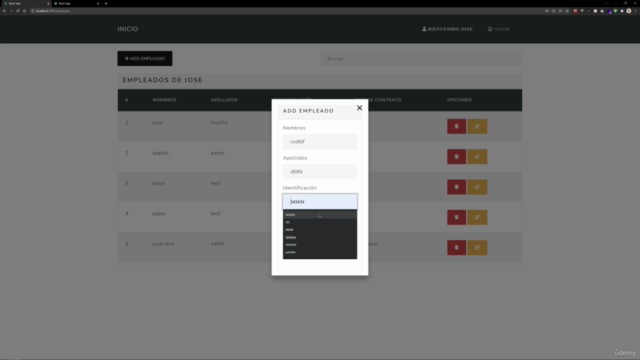This screenshot has width=640, height=360.
Task: Click the surname cell 'sdfdf'
Action: click(x=217, y=244)
